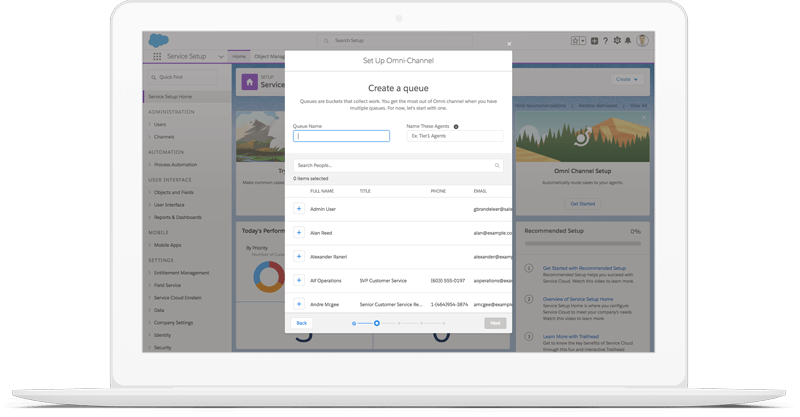Screen dimensions: 800x417
Task: Expand the favorites list dropdown arrow
Action: [x=582, y=41]
